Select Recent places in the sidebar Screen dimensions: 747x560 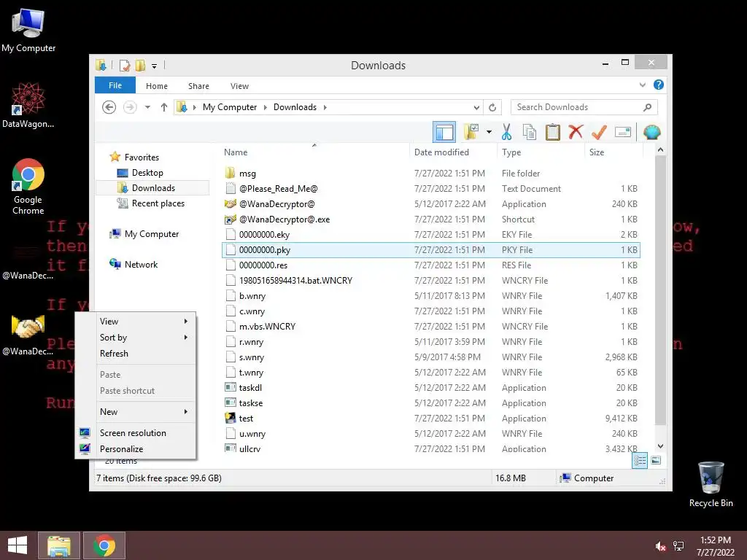158,203
